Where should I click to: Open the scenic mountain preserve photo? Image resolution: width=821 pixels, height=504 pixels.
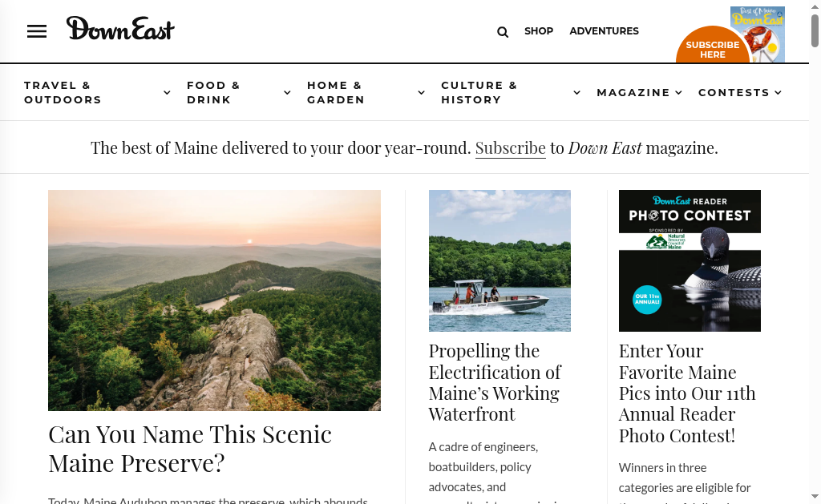[214, 300]
